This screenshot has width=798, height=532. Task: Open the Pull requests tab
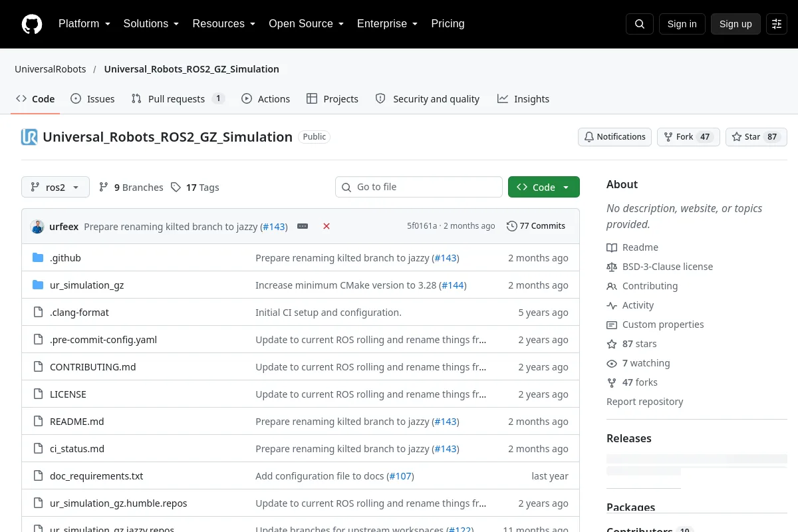click(x=178, y=99)
